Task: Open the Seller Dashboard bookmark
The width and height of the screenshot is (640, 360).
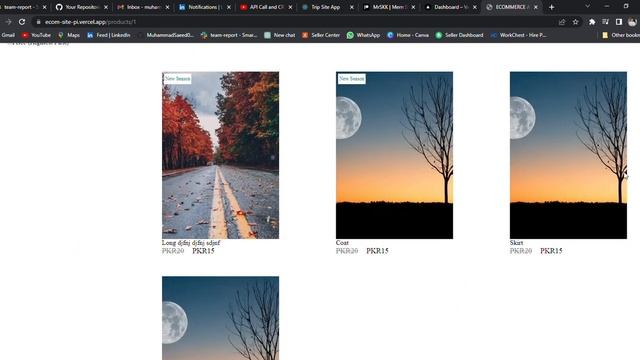Action: point(459,35)
